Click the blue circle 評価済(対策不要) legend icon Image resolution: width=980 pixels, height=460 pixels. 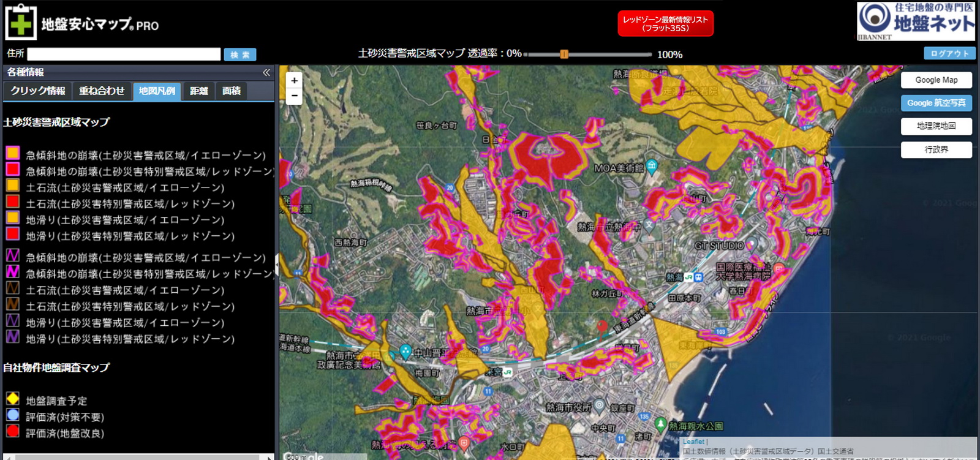tap(13, 415)
